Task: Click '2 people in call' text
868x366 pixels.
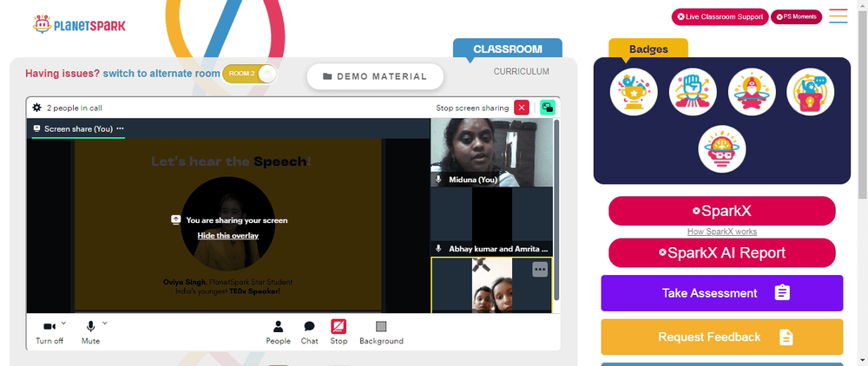Action: [x=74, y=108]
